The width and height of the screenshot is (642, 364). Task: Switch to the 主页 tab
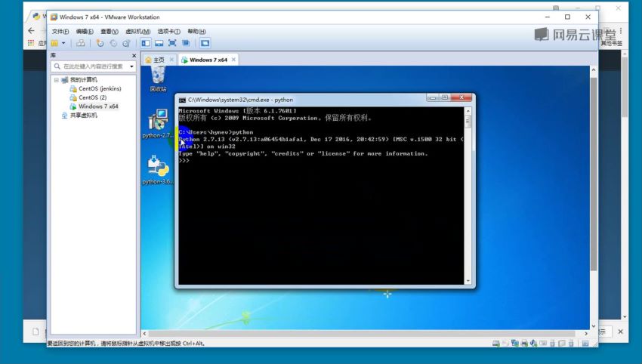click(x=155, y=60)
